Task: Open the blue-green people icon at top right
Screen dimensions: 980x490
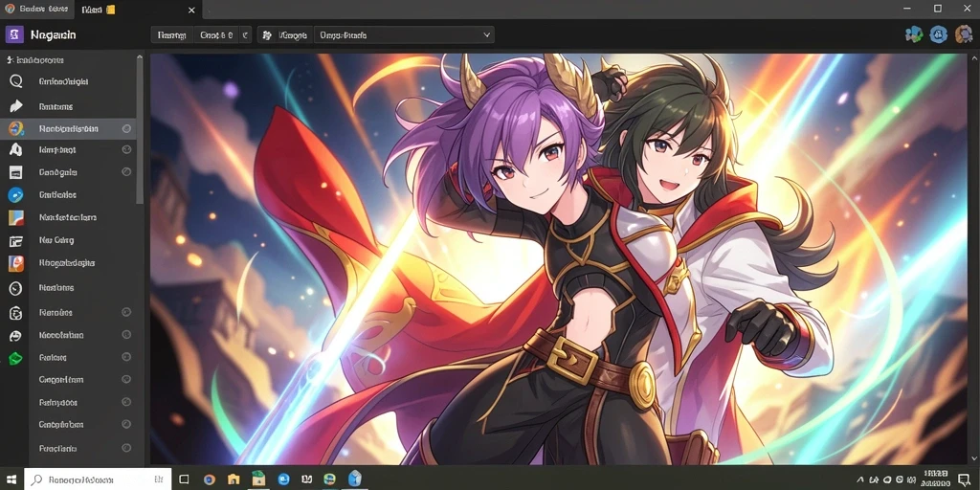Action: click(914, 34)
